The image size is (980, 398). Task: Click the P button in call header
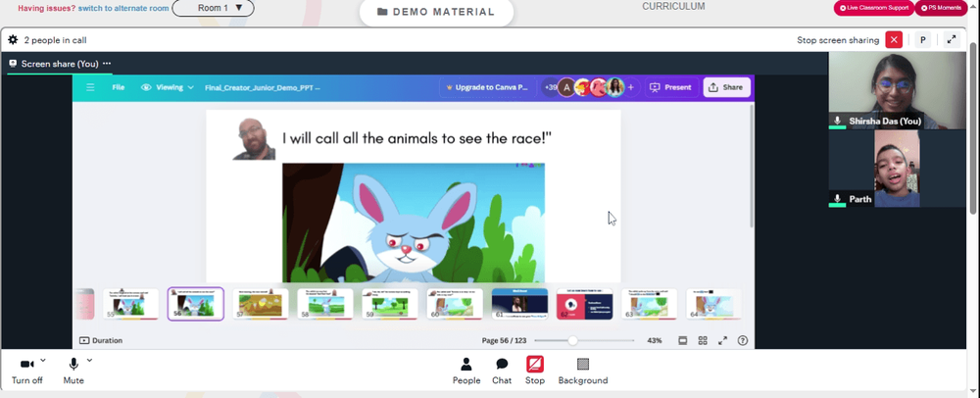click(922, 40)
